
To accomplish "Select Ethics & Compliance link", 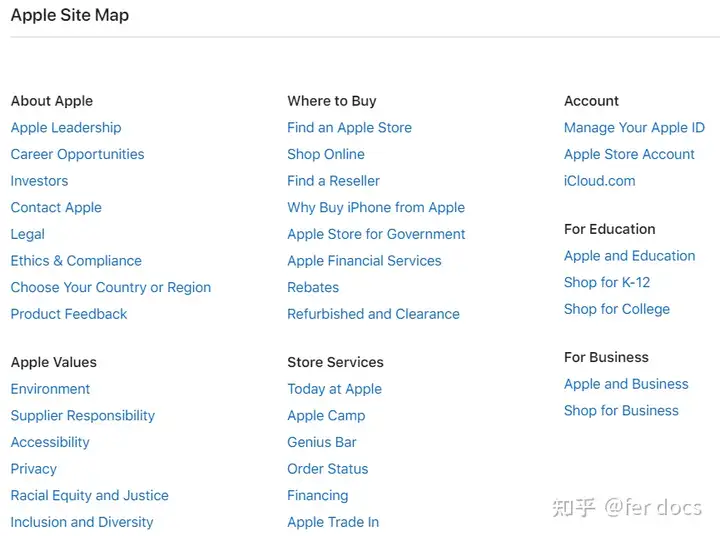I will [x=76, y=261].
